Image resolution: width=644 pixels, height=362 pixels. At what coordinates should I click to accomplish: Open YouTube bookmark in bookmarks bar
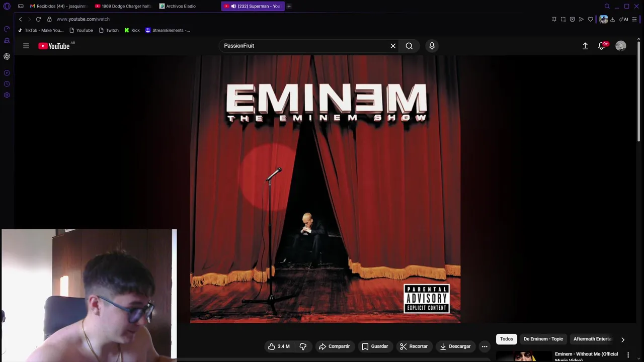tap(81, 30)
